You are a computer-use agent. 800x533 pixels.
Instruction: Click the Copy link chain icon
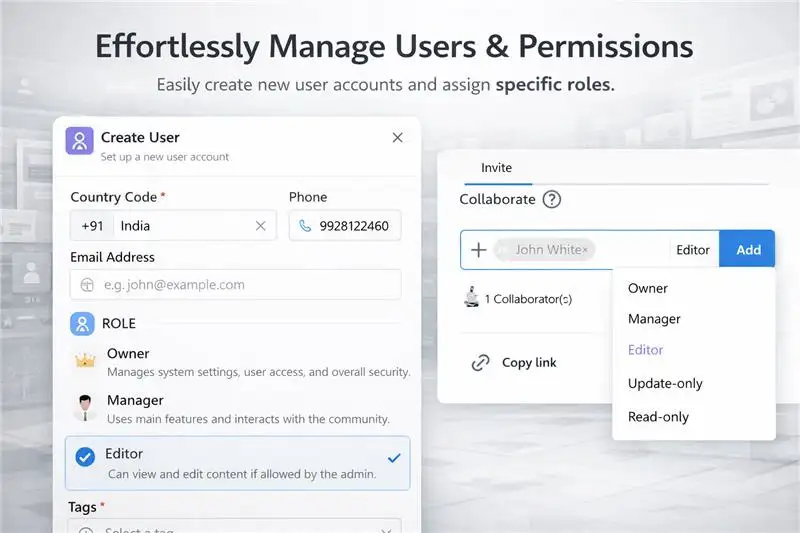pyautogui.click(x=481, y=362)
